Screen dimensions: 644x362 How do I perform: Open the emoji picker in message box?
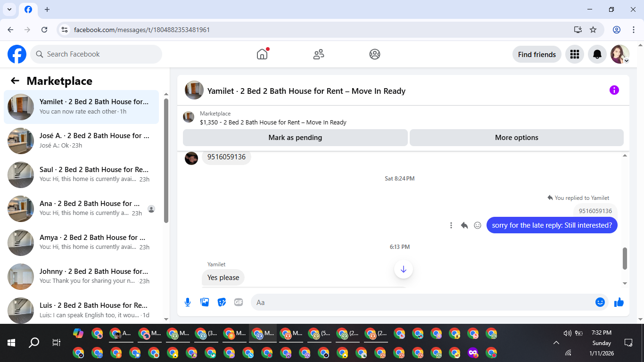click(600, 302)
